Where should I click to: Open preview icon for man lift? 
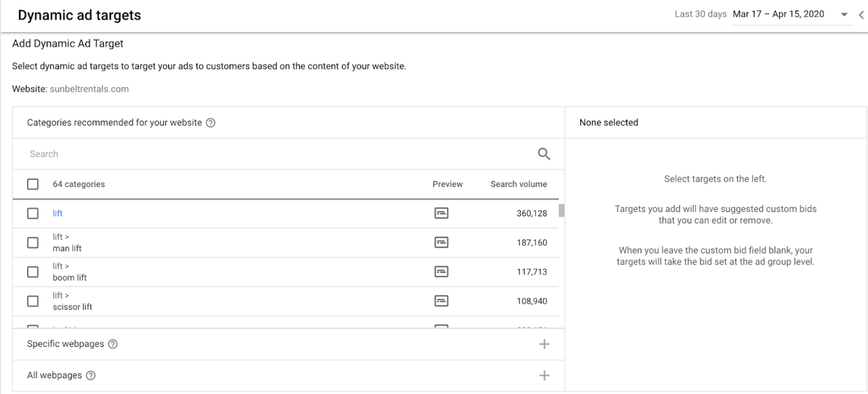tap(442, 243)
